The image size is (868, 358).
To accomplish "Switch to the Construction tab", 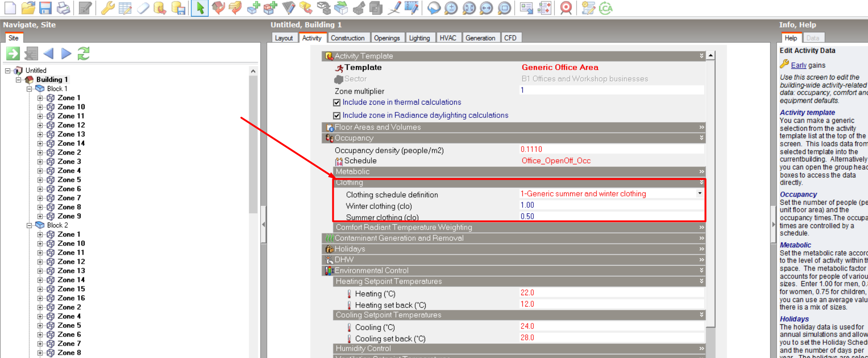I will pos(348,38).
